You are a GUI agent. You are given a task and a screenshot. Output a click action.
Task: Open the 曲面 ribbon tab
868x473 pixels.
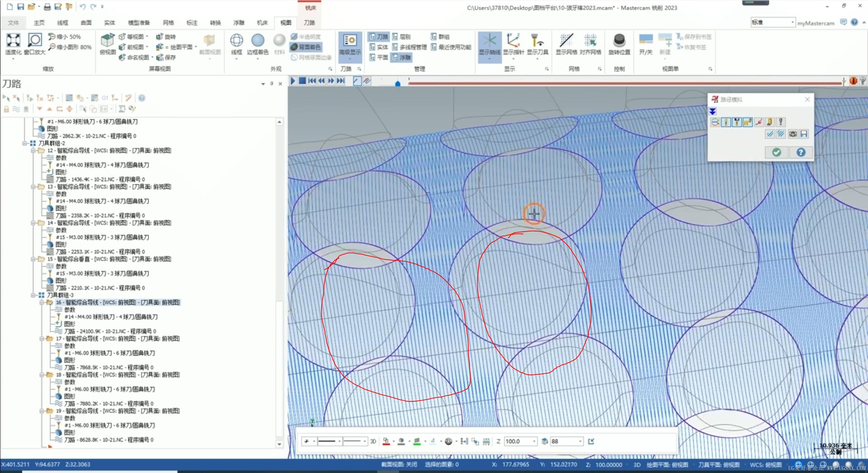pyautogui.click(x=86, y=23)
